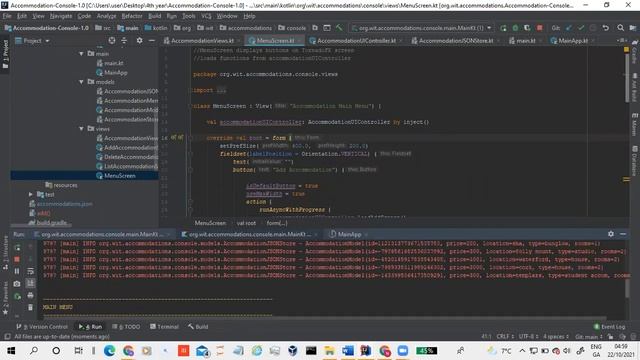Image resolution: width=640 pixels, height=360 pixels.
Task: Open Word from the taskbar
Action: click(348, 351)
